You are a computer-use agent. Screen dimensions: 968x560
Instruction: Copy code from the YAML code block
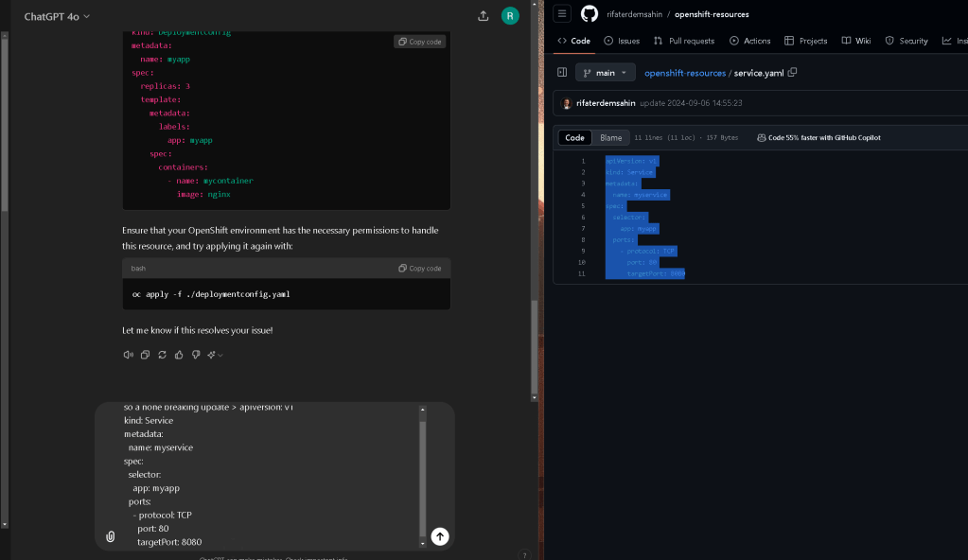420,42
